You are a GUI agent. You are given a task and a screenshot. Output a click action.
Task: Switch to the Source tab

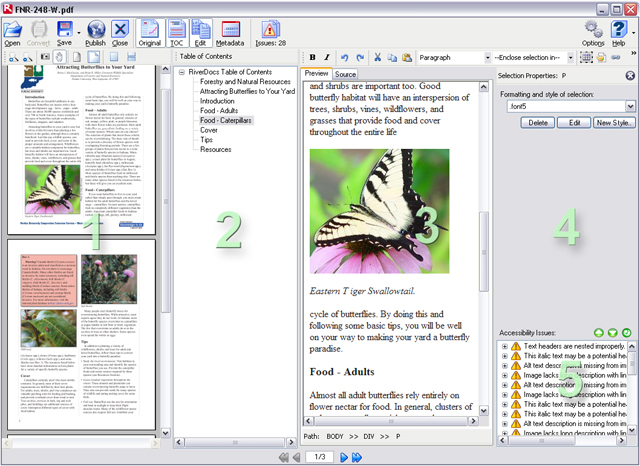click(x=345, y=74)
